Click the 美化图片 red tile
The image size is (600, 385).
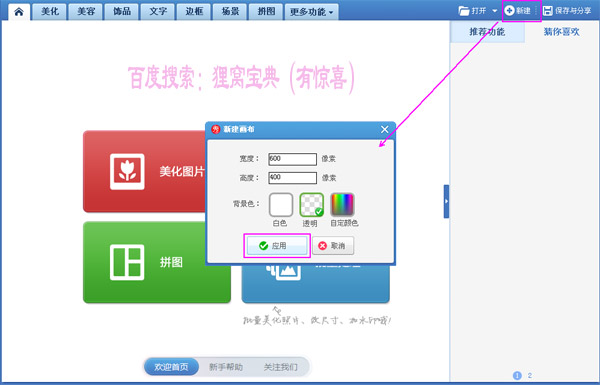145,171
